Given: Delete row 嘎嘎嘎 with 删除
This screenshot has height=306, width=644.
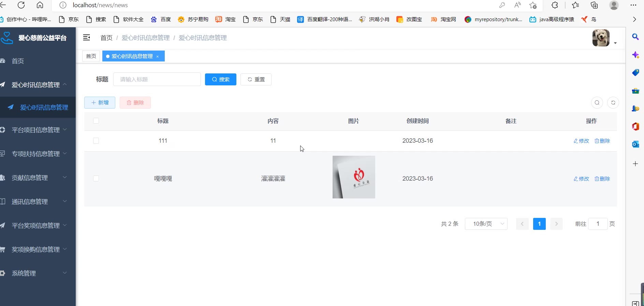Looking at the screenshot, I should pyautogui.click(x=602, y=179).
